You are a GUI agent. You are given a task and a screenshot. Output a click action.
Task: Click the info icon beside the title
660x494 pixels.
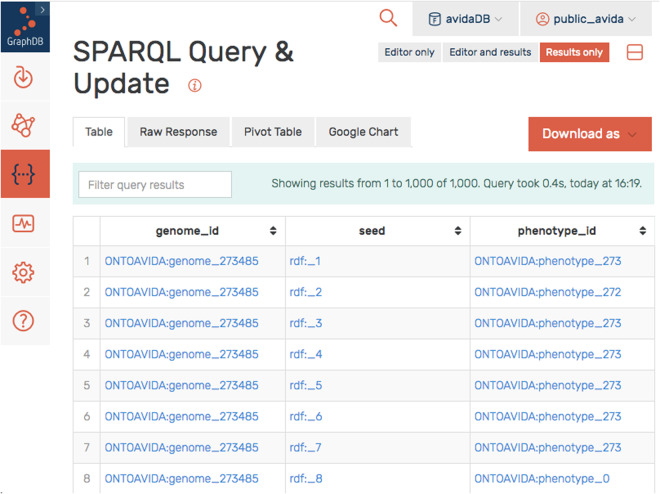point(195,86)
